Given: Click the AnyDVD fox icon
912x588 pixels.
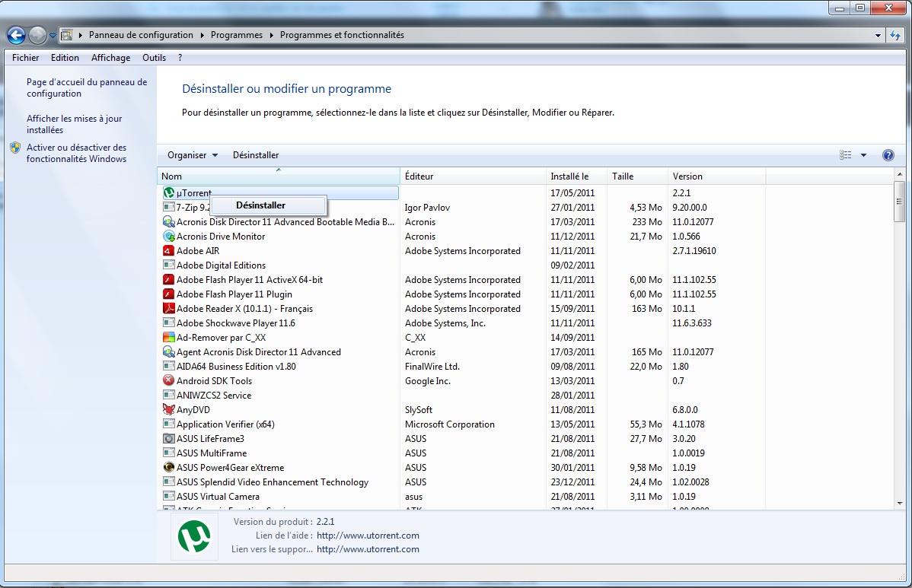Looking at the screenshot, I should click(x=169, y=410).
